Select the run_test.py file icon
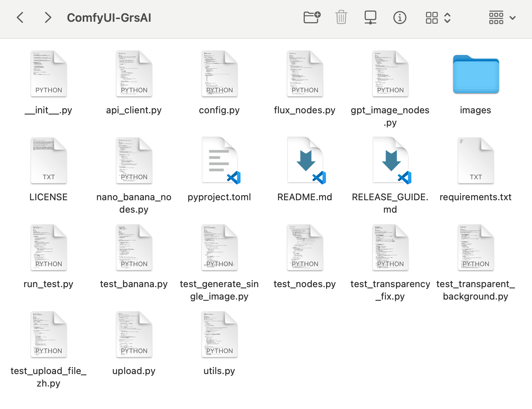This screenshot has width=532, height=409. pos(49,248)
